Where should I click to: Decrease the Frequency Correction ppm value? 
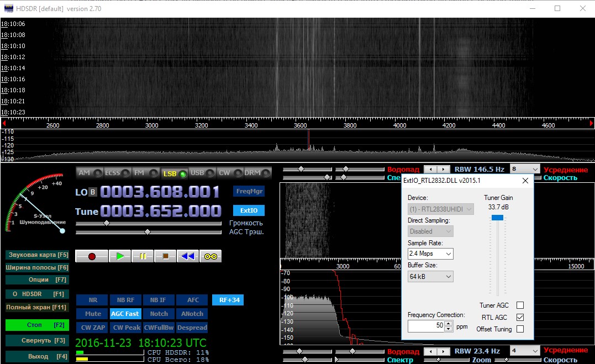pos(449,328)
